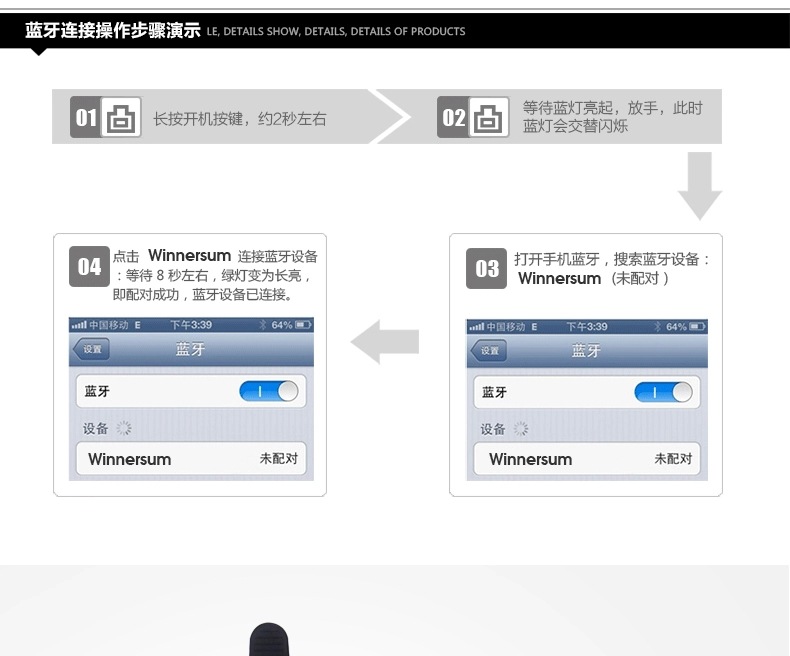Click the power button icon in step 01
This screenshot has width=790, height=656.
pos(121,117)
